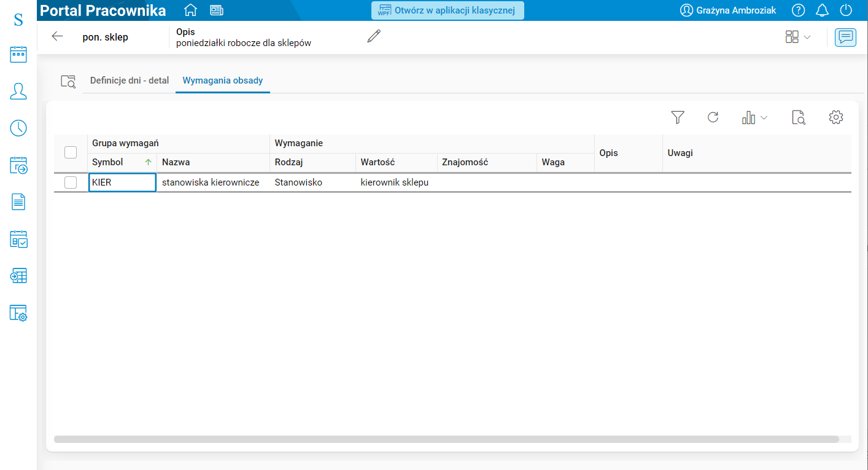
Task: Click the Wartość column header
Action: 396,162
